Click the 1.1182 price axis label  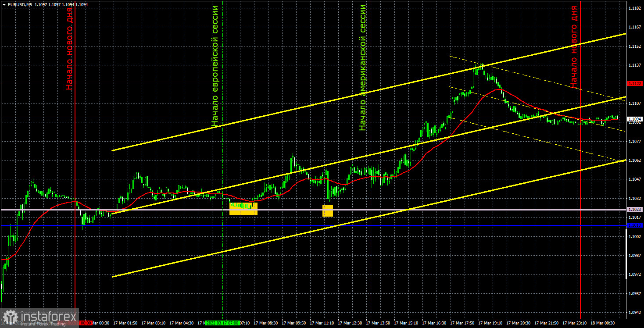634,8
